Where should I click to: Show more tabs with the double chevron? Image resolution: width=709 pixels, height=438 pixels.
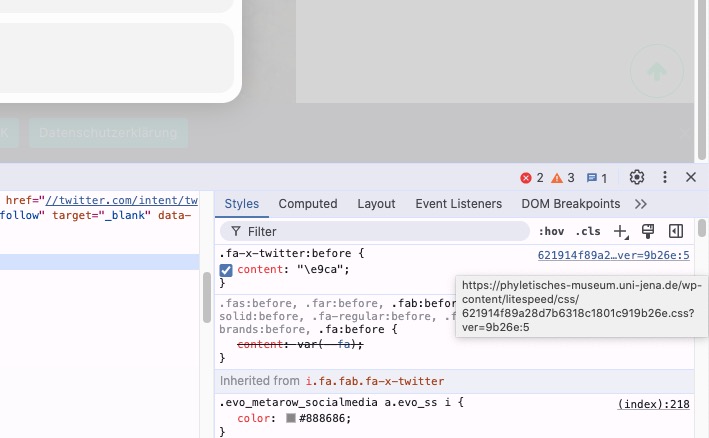[641, 204]
